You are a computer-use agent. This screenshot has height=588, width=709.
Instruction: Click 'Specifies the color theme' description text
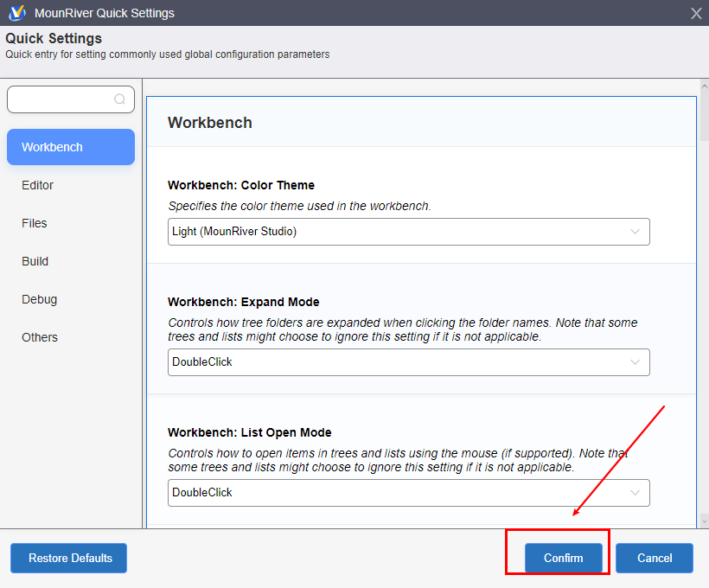point(299,207)
